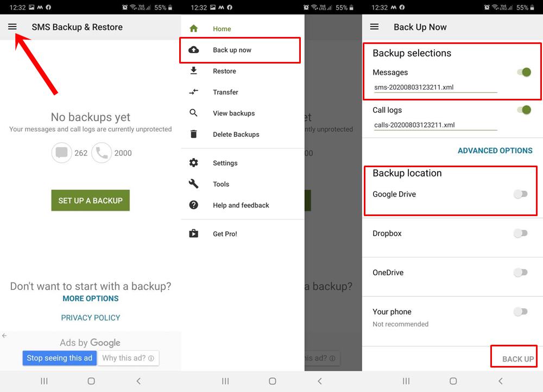Toggle the Messages backup switch
Image resolution: width=543 pixels, height=392 pixels.
pos(523,72)
